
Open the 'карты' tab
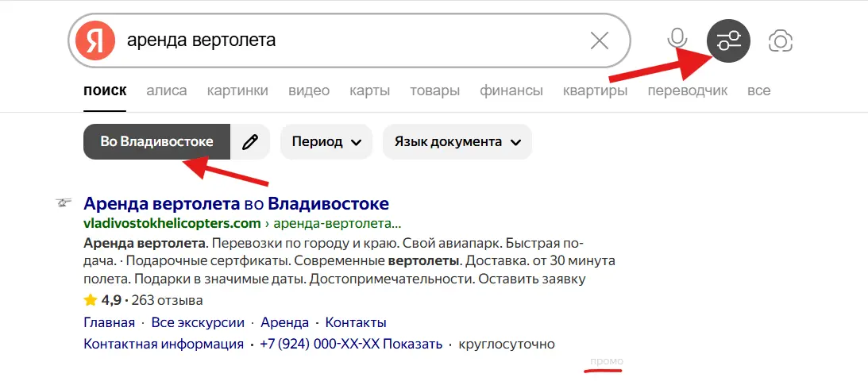pos(369,91)
